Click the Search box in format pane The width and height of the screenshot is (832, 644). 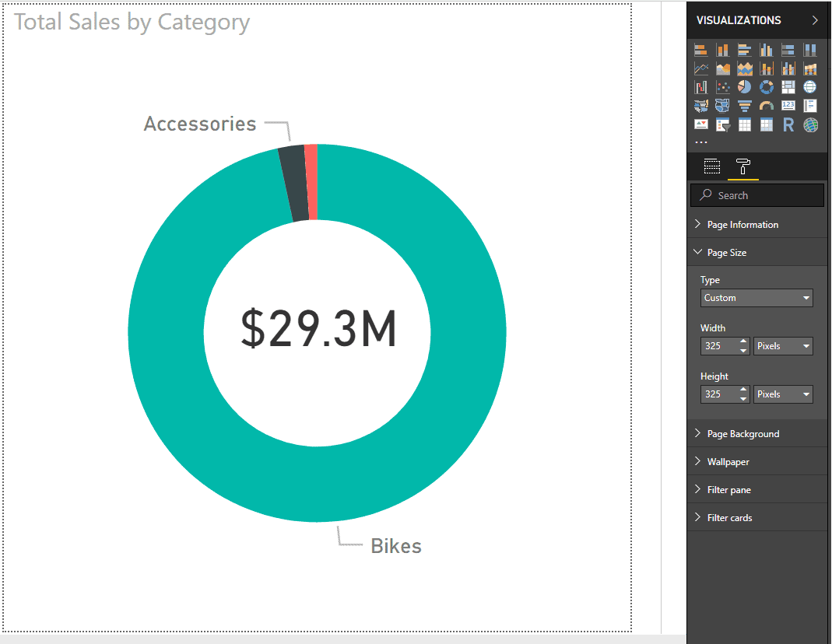pyautogui.click(x=757, y=195)
